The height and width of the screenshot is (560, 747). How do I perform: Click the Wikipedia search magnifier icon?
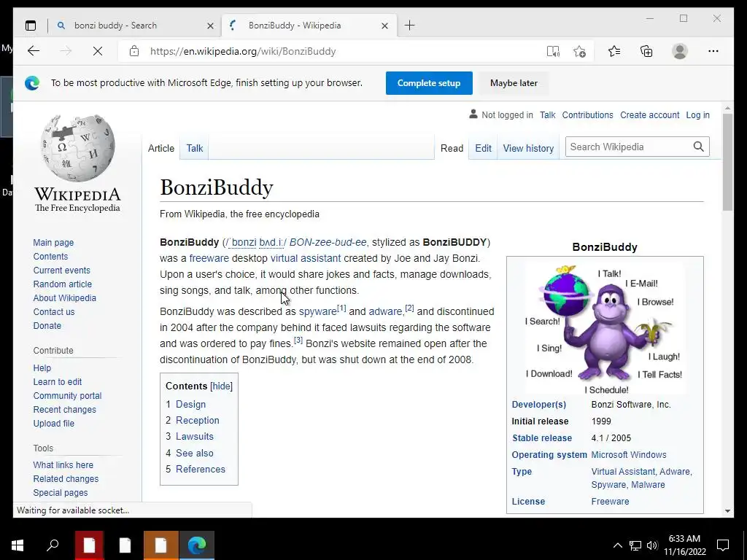(x=698, y=147)
